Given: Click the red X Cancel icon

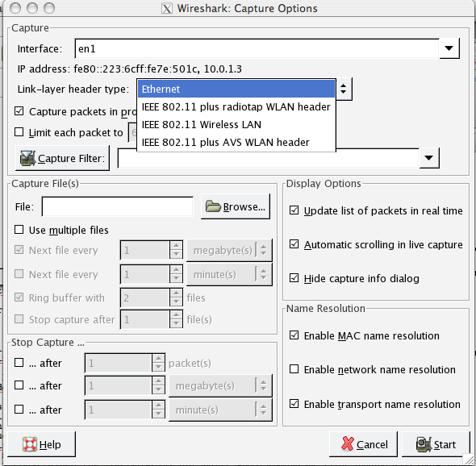Looking at the screenshot, I should pos(348,444).
